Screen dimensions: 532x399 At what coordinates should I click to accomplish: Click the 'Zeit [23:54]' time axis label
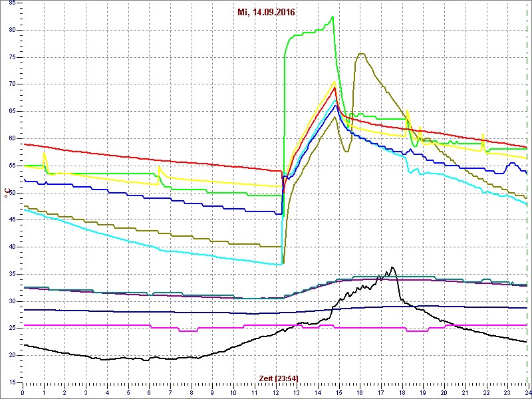click(279, 378)
